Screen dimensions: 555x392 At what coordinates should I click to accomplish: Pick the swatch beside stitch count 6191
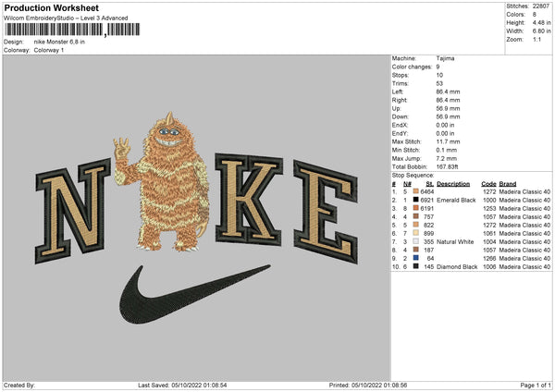tap(416, 208)
